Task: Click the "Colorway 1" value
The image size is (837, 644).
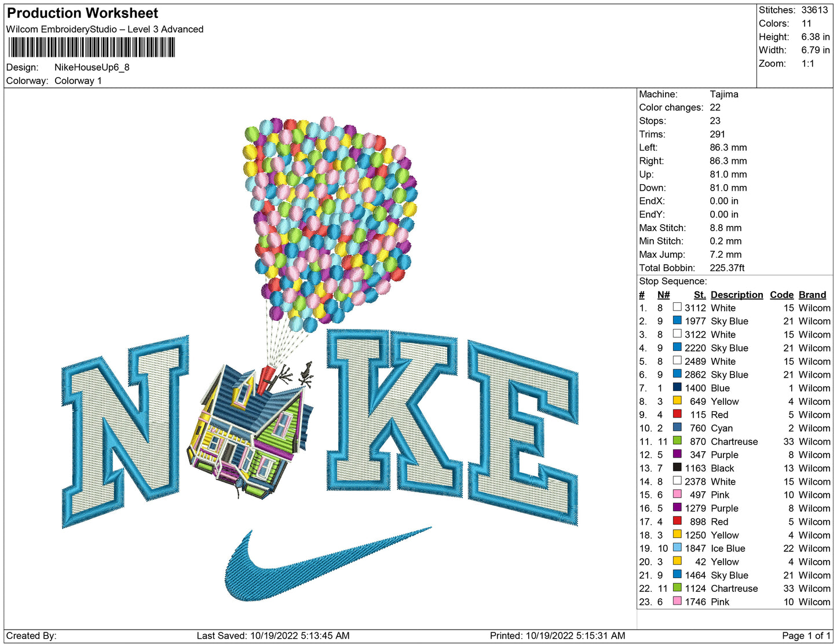Action: click(x=78, y=80)
